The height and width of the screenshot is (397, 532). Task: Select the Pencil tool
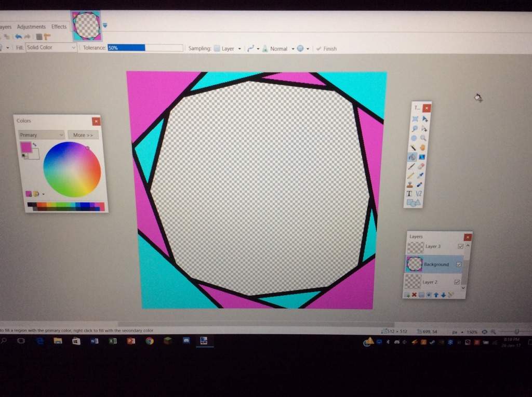click(410, 176)
